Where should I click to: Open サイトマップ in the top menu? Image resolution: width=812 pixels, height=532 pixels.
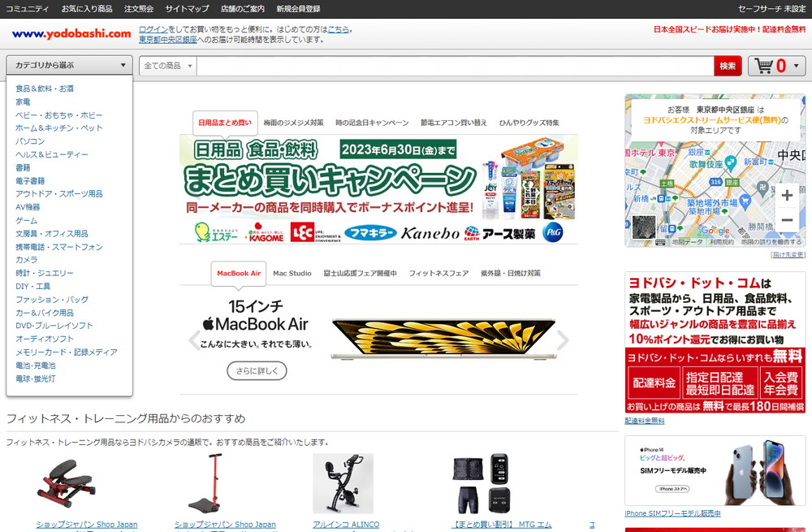pos(187,9)
